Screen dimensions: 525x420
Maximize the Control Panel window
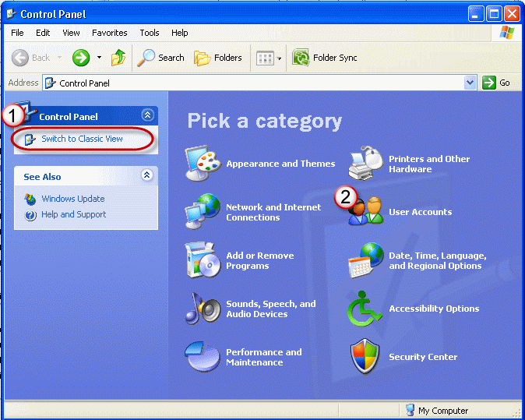[494, 14]
